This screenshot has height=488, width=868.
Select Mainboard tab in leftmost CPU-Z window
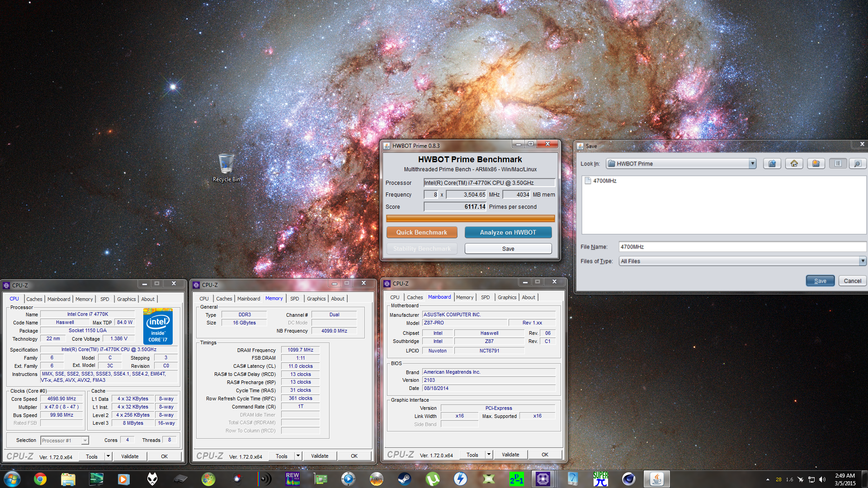click(x=59, y=299)
